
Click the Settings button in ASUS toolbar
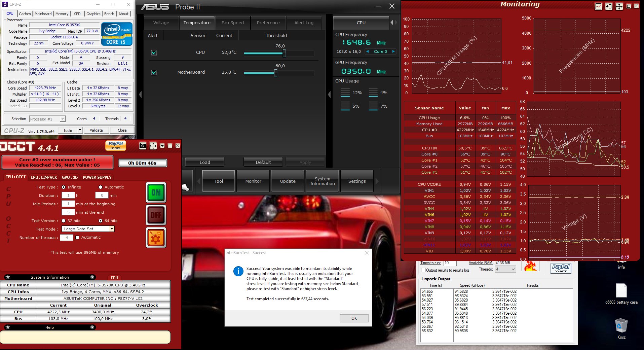point(357,181)
